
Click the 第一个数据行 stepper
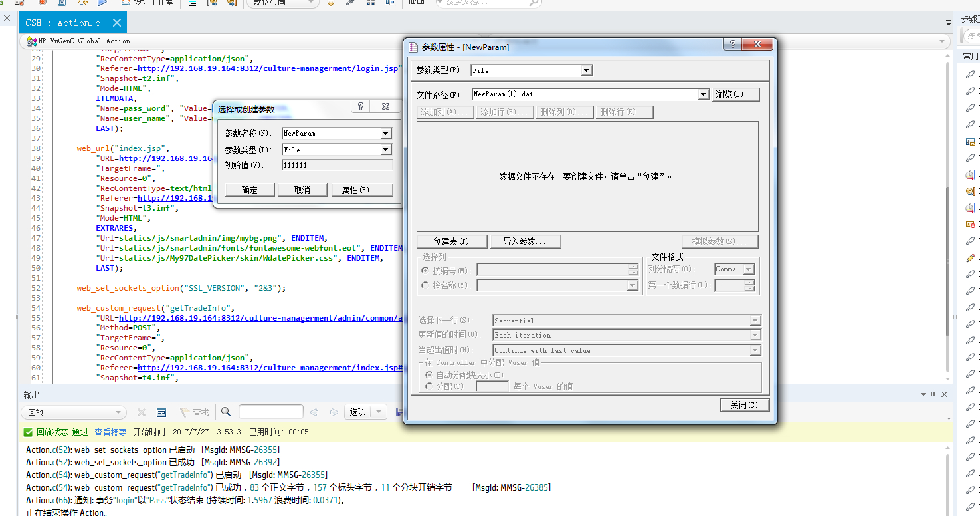point(749,285)
